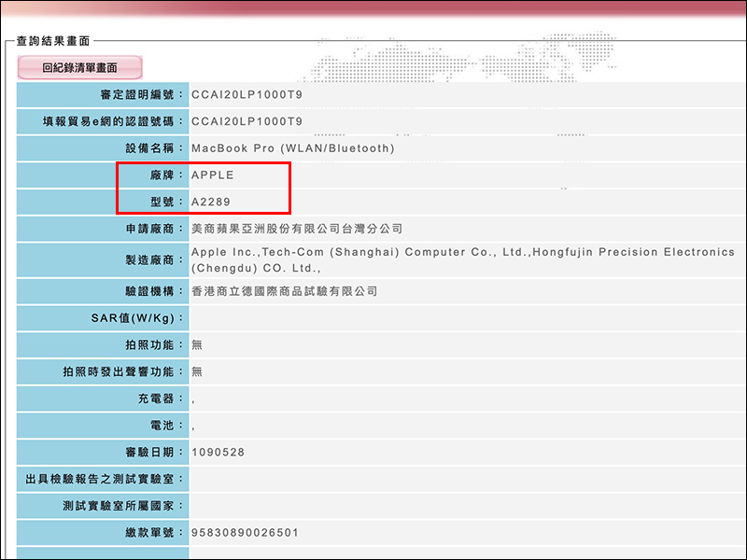Click the 無 value in 拍照功能 row
The image size is (747, 560).
click(x=197, y=344)
